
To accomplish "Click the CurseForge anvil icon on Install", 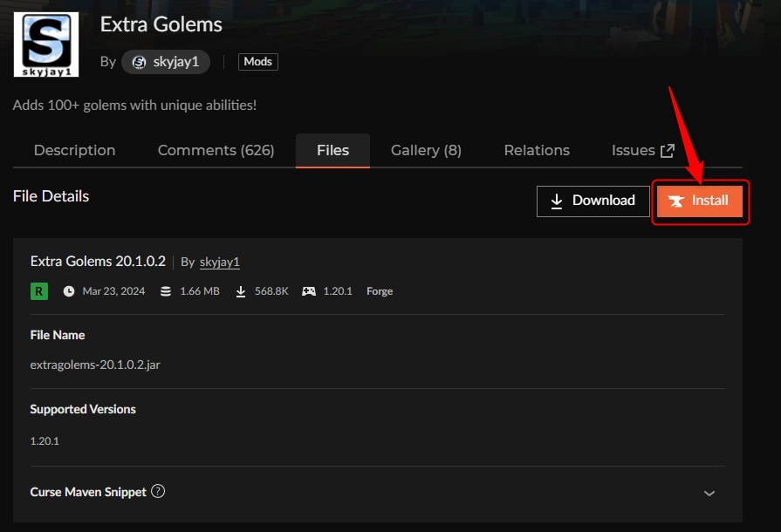I will pos(676,201).
